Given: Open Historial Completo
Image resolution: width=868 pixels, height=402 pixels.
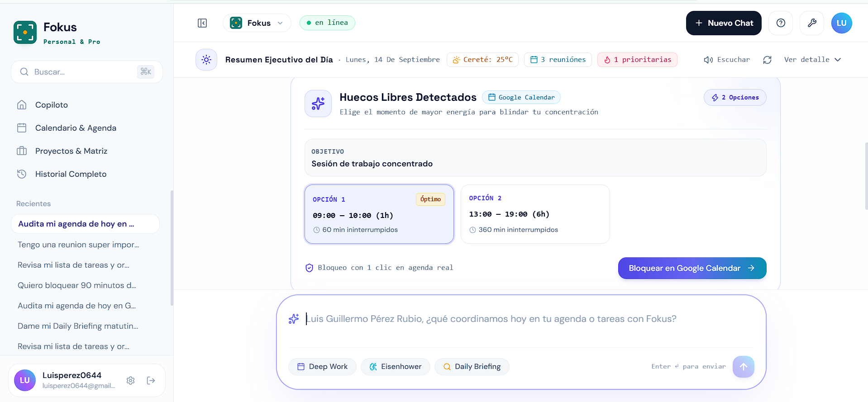Looking at the screenshot, I should 87,174.
